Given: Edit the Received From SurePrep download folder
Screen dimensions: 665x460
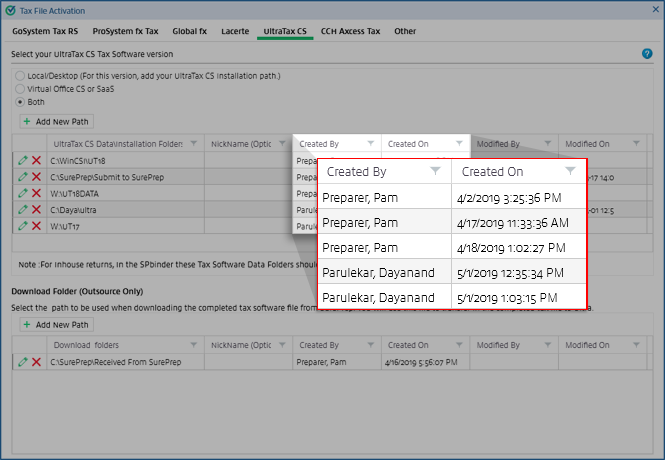Looking at the screenshot, I should (x=22, y=361).
